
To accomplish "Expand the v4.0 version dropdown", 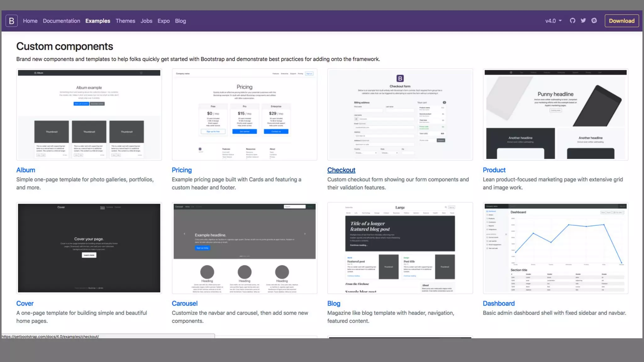I will pos(553,21).
